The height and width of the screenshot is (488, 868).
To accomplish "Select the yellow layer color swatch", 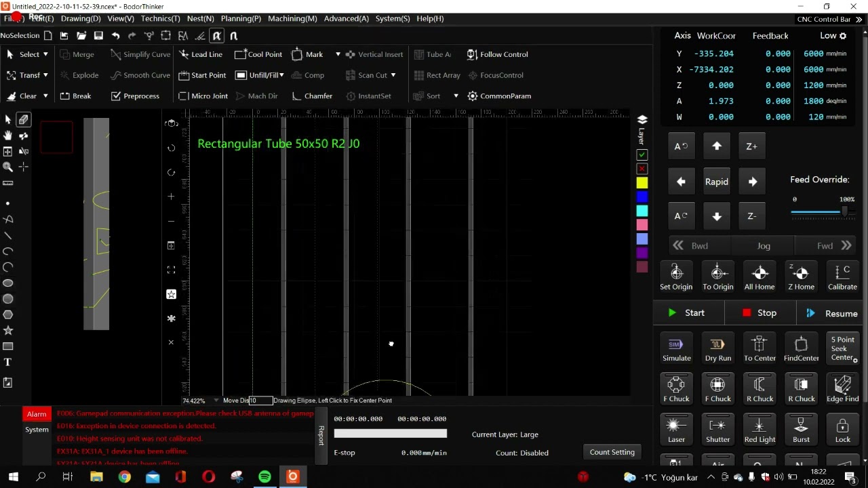I will point(642,183).
